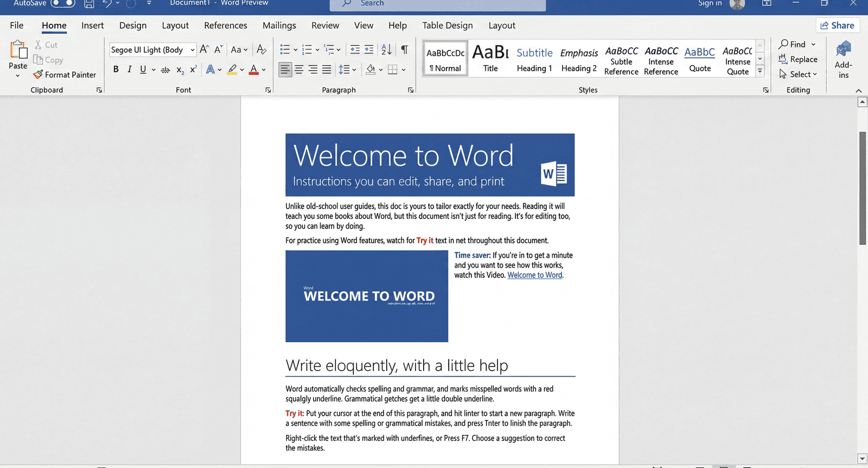Apply superscript formatting

(x=193, y=69)
